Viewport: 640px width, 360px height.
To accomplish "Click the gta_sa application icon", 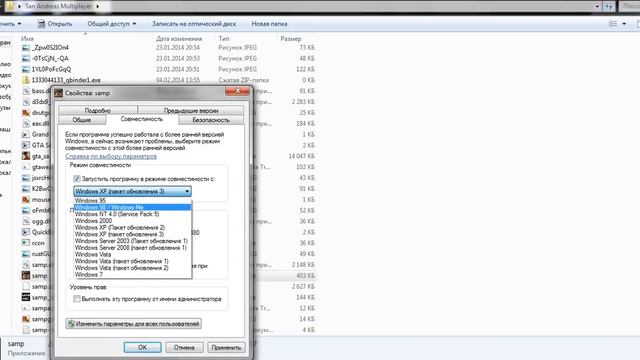I will (26, 156).
